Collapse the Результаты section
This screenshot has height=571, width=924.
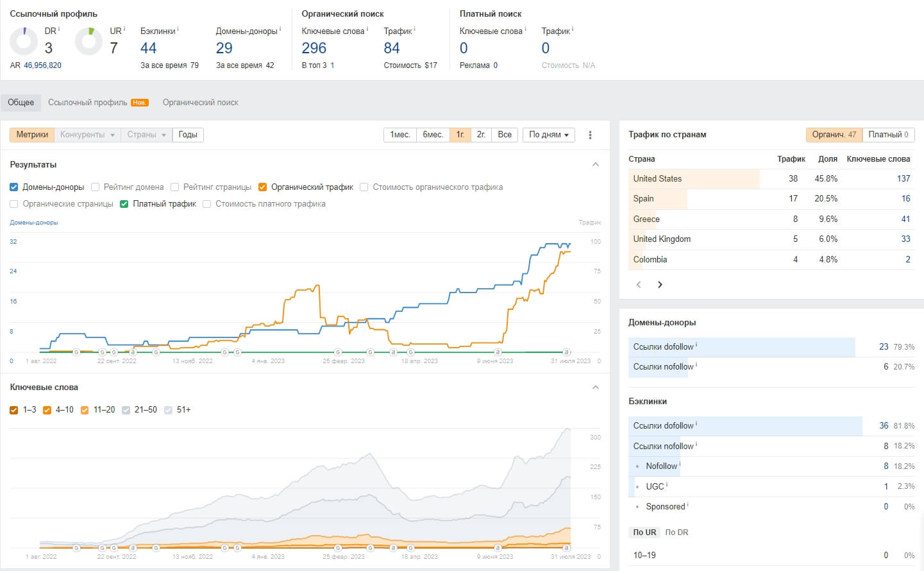click(596, 165)
